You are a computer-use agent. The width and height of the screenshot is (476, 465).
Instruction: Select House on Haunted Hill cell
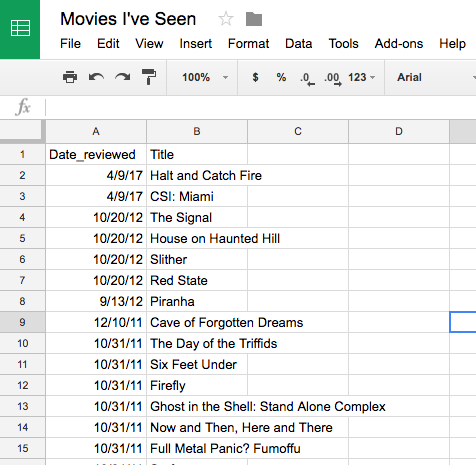(197, 238)
